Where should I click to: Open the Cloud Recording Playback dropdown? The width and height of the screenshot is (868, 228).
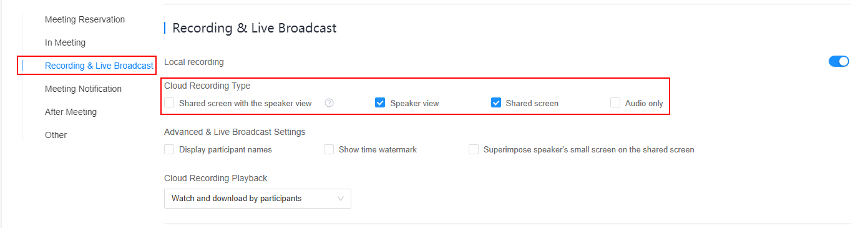(x=258, y=199)
